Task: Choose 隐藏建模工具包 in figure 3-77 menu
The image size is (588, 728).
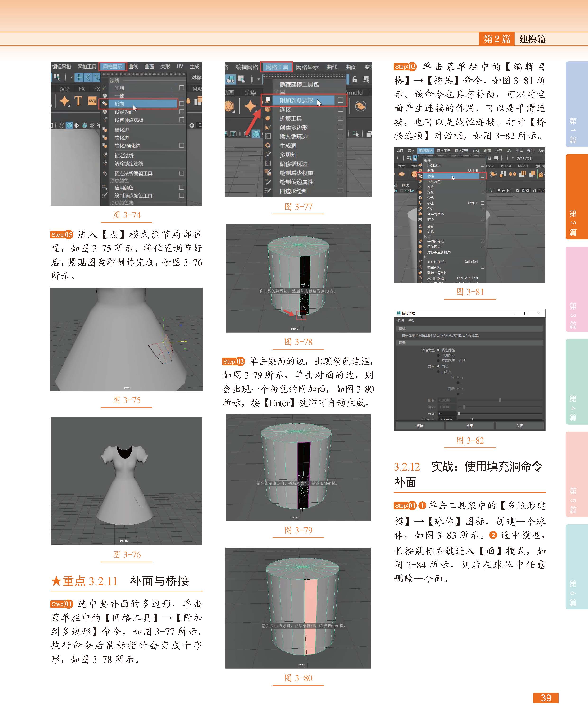Action: tap(299, 84)
